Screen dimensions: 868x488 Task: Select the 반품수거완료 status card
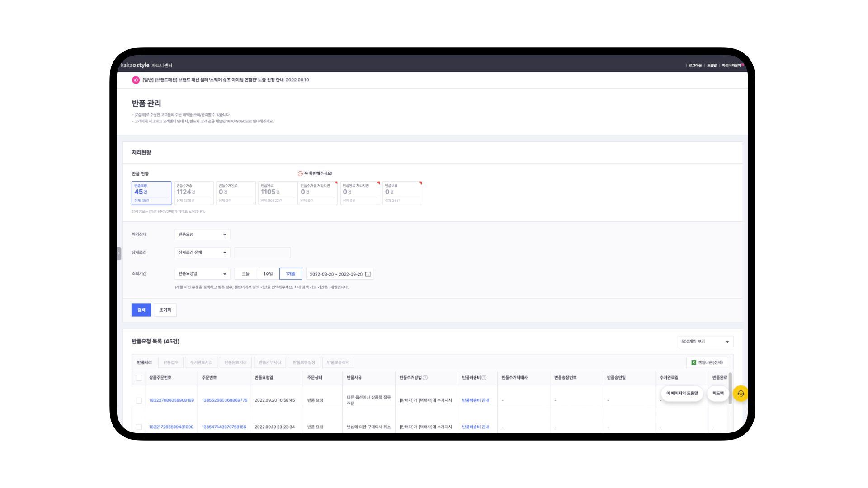(x=236, y=193)
